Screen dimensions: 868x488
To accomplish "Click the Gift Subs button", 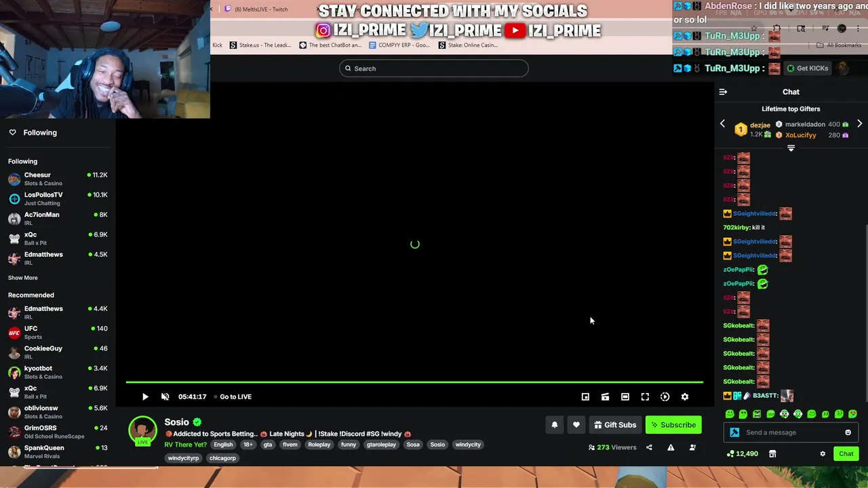I will pos(615,425).
